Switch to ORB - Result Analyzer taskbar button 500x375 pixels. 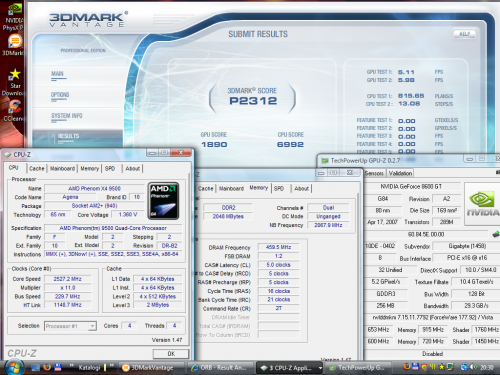(220, 368)
